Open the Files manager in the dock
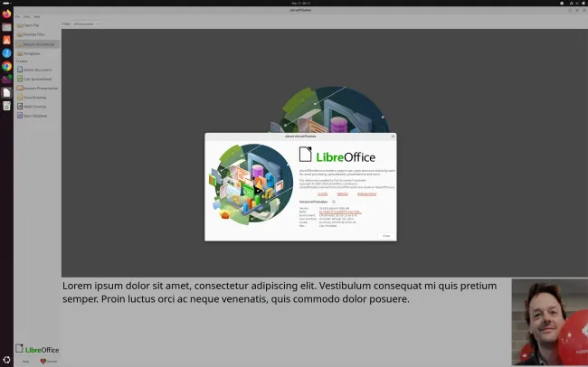588x367 pixels. [6, 27]
